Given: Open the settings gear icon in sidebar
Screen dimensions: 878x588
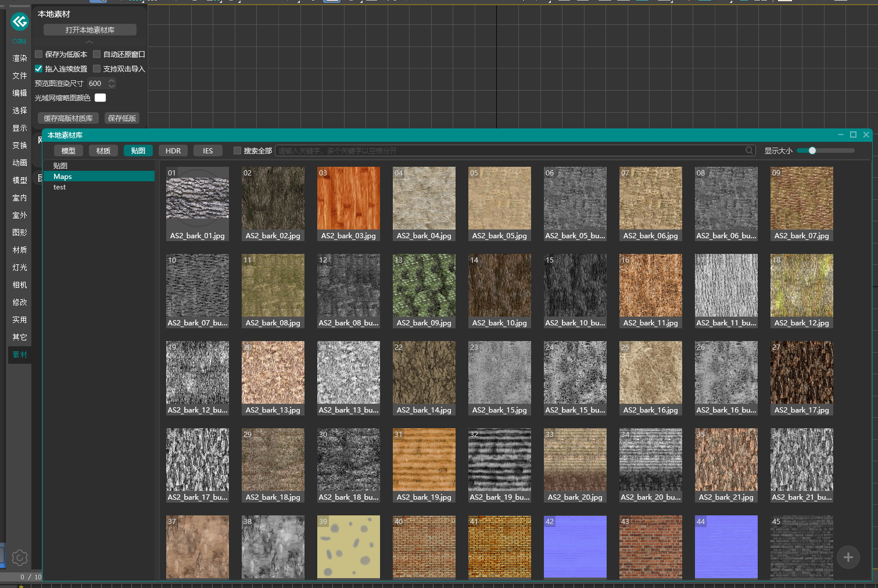Looking at the screenshot, I should 19,558.
